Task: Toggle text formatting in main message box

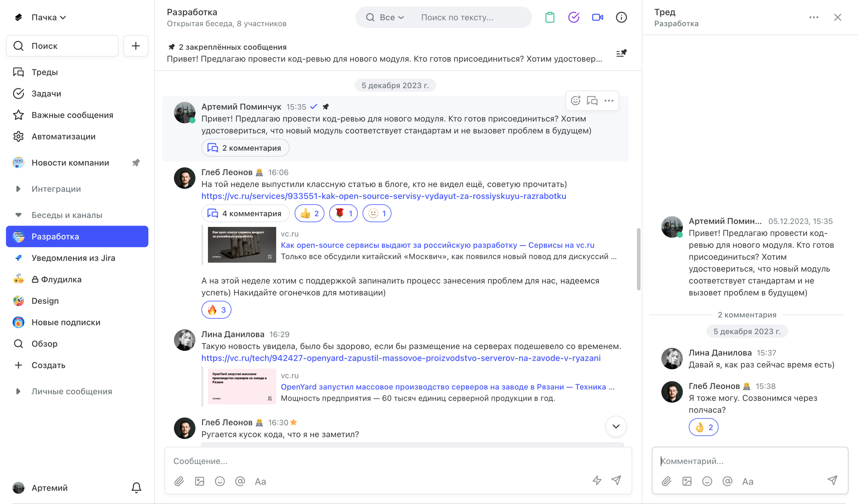Action: [x=260, y=481]
